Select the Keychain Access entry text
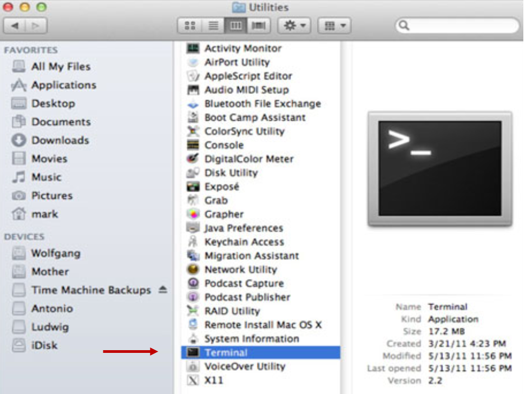The image size is (532, 394). (x=244, y=241)
